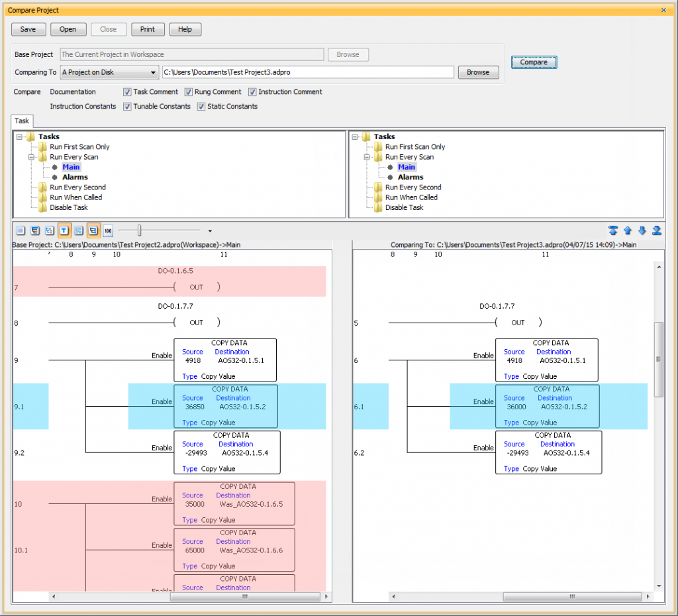This screenshot has width=678, height=616.
Task: Collapse the Run Every Scan tree node
Action: [30, 157]
